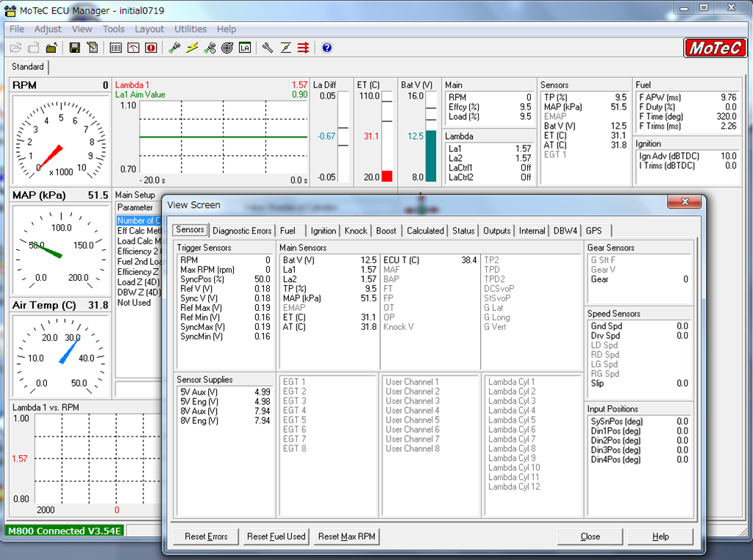The height and width of the screenshot is (560, 753).
Task: Click the Reset Fuel Used button
Action: 276,536
